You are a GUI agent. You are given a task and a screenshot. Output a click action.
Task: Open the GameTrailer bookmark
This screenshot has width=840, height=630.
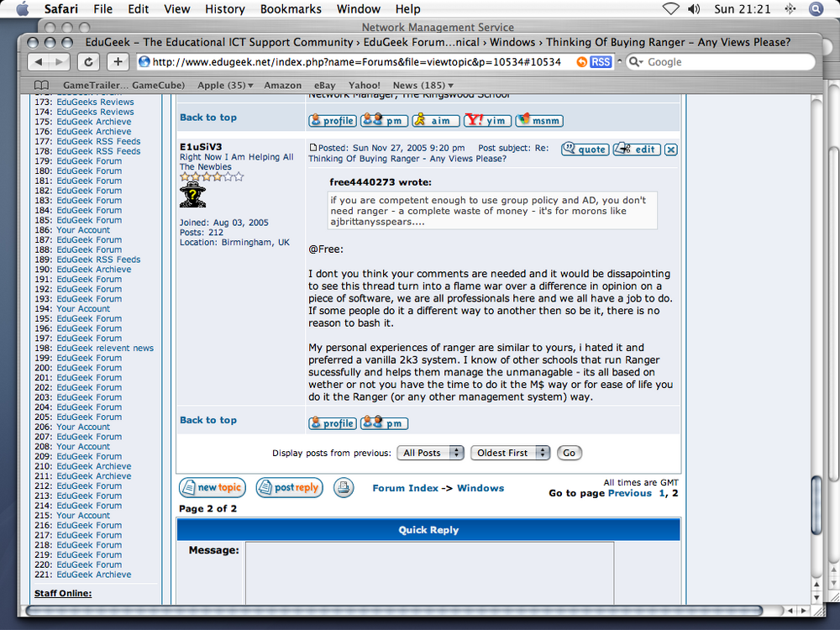coord(123,85)
